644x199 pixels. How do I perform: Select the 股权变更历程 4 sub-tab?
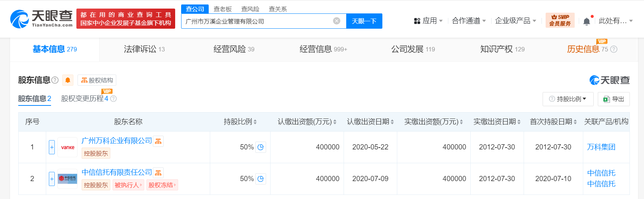[x=85, y=99]
